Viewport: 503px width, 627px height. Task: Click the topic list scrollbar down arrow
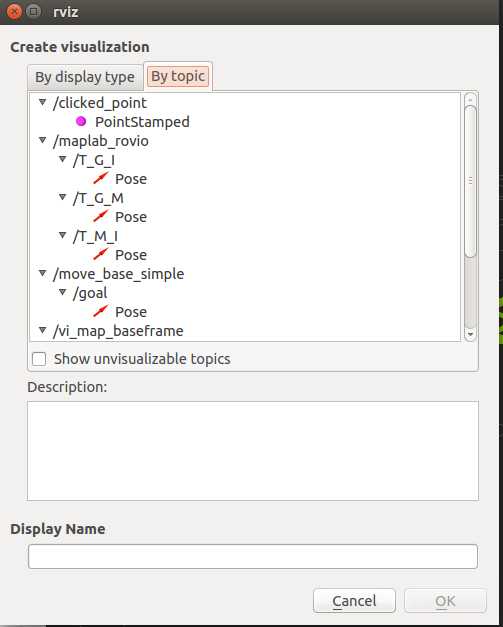pos(470,334)
